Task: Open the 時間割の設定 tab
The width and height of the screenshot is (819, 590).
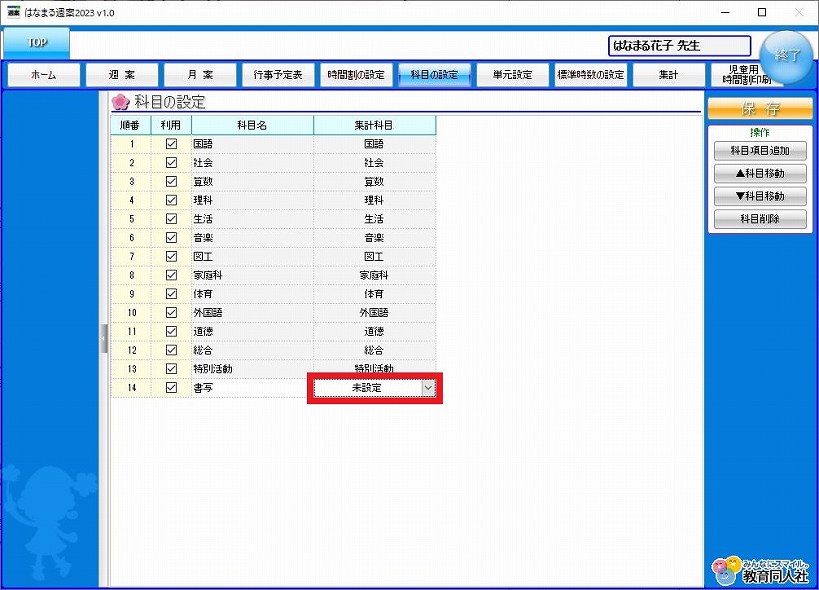Action: 356,75
